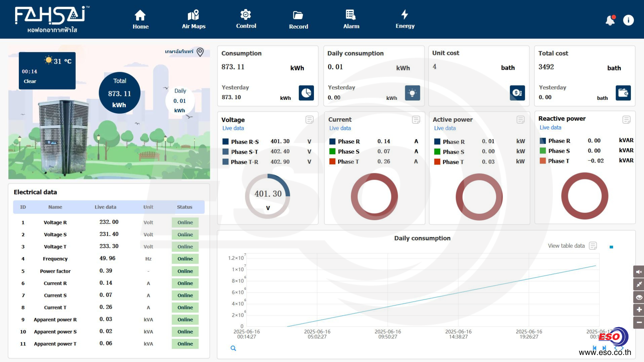Open the notifications bell
Image resolution: width=644 pixels, height=362 pixels.
pos(610,20)
